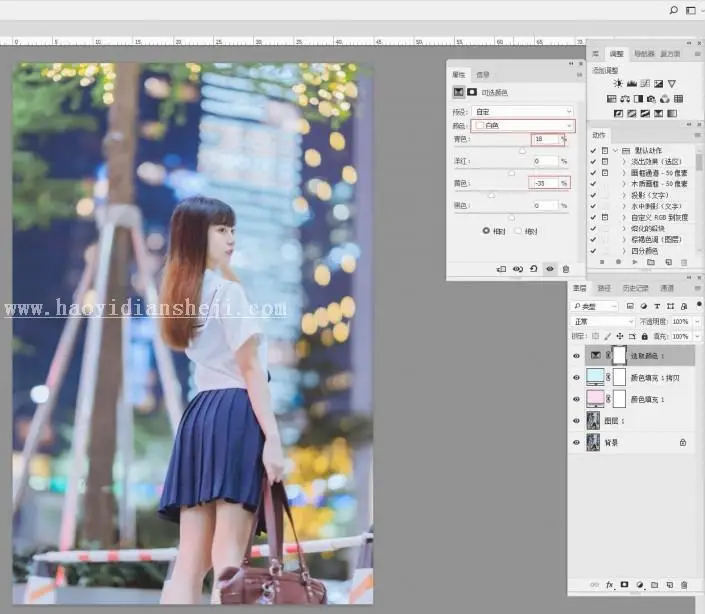The width and height of the screenshot is (705, 614).
Task: Open the Colors dropdown showing White
Action: click(x=523, y=125)
